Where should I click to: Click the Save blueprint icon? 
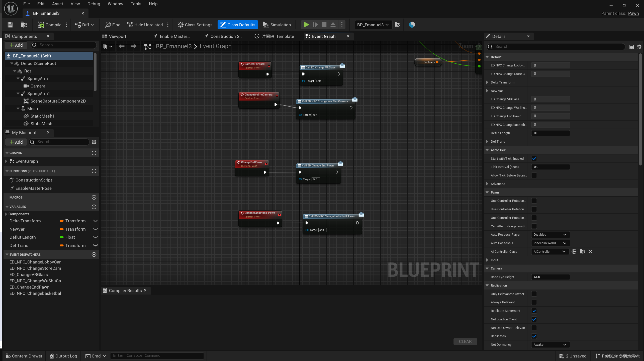10,25
